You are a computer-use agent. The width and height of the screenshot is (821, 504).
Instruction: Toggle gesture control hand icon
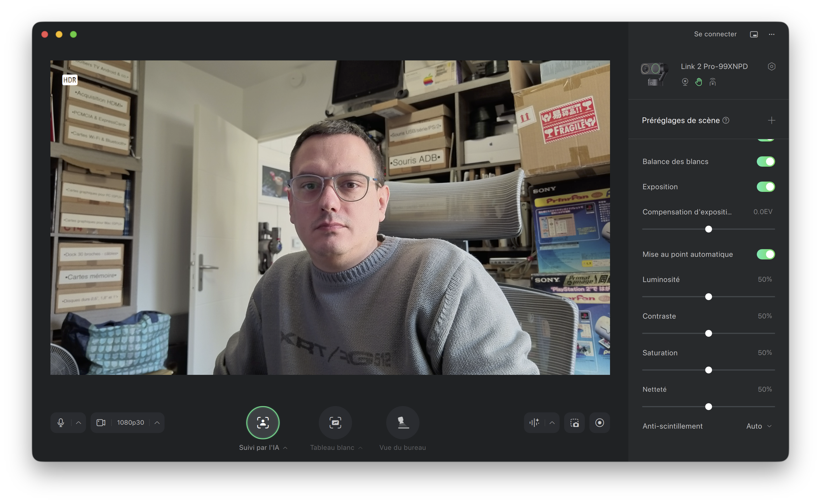click(699, 82)
